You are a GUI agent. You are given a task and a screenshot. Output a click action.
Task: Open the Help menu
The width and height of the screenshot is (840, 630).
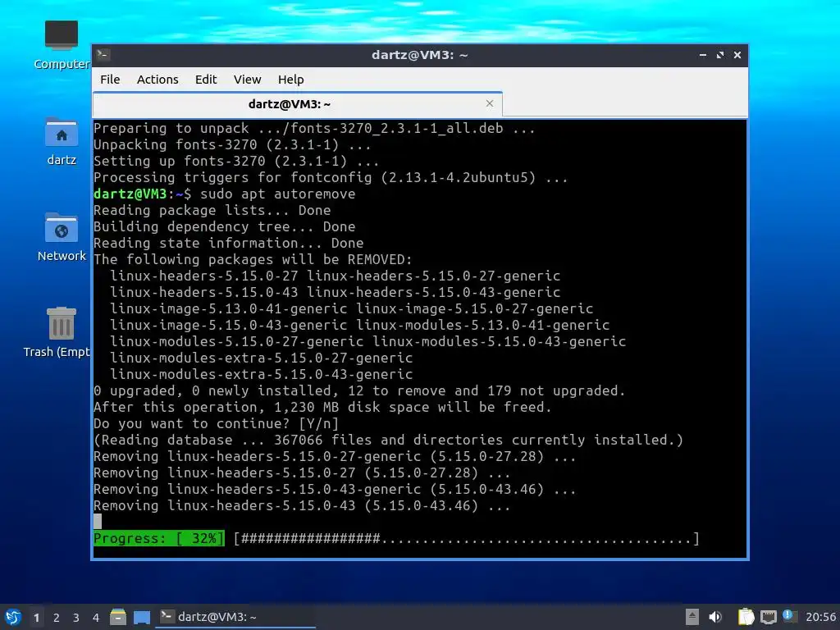tap(291, 80)
